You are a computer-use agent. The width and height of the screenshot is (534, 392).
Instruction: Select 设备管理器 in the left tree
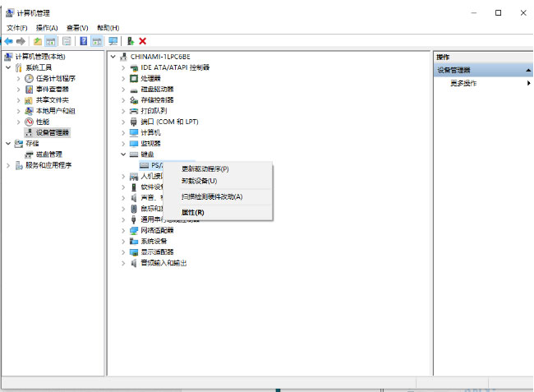pos(53,132)
